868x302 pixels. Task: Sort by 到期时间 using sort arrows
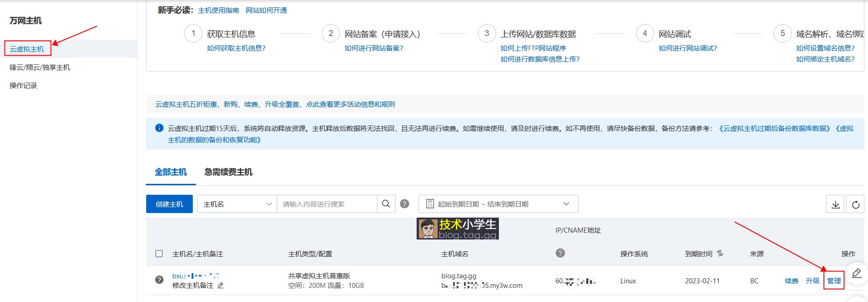coord(720,254)
